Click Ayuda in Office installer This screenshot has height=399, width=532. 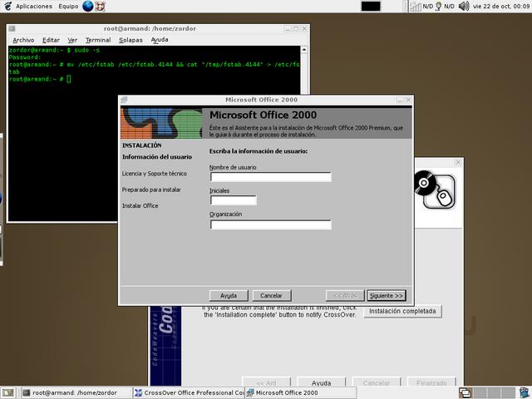coord(229,296)
